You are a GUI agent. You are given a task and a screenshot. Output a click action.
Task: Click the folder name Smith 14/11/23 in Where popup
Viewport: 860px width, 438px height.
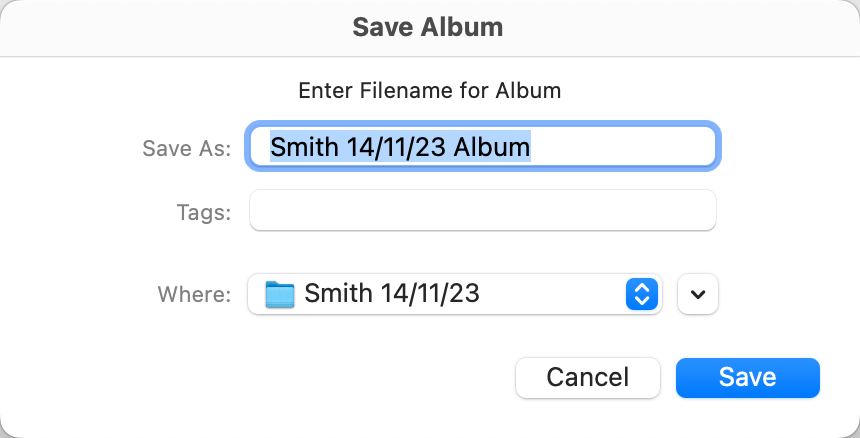click(392, 294)
